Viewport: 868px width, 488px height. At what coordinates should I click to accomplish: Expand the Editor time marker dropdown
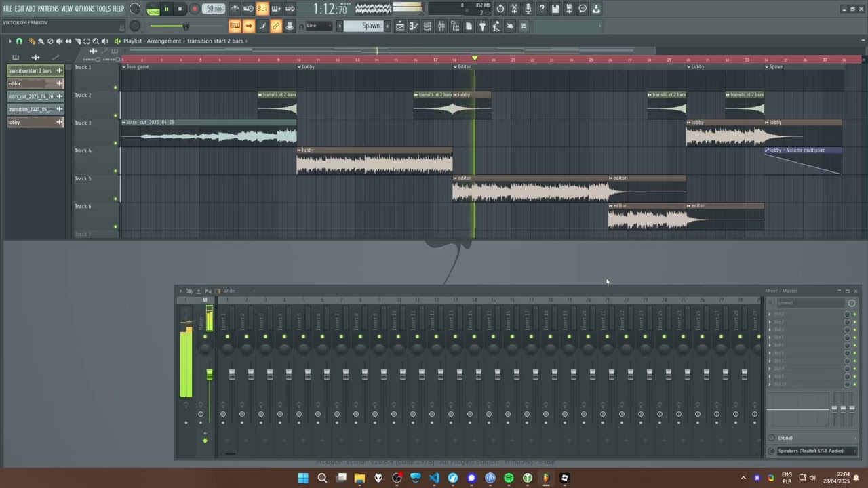(456, 67)
